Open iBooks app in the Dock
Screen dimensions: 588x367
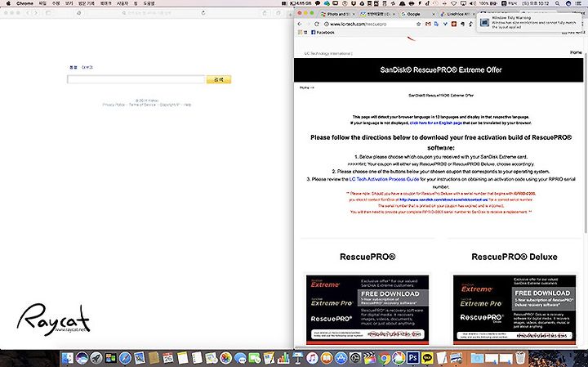(x=327, y=358)
